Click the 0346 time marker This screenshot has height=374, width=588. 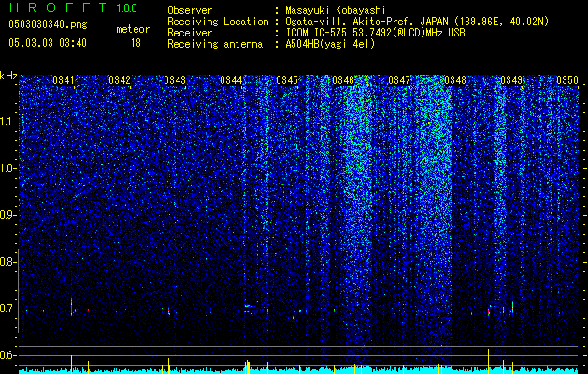coord(343,80)
